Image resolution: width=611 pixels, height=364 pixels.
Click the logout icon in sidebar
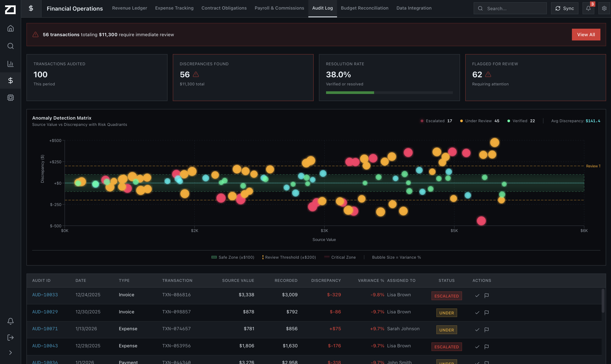tap(10, 338)
